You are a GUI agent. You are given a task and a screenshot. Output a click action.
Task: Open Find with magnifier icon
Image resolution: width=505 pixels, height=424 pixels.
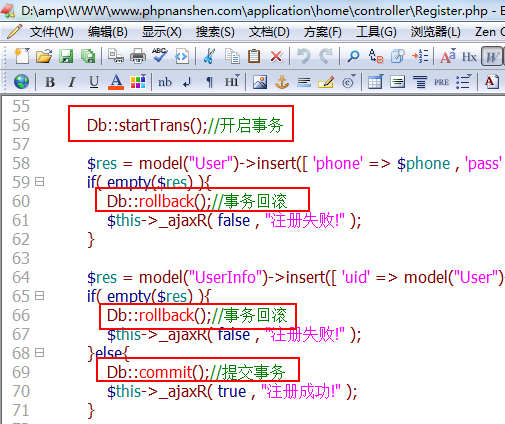pos(353,56)
